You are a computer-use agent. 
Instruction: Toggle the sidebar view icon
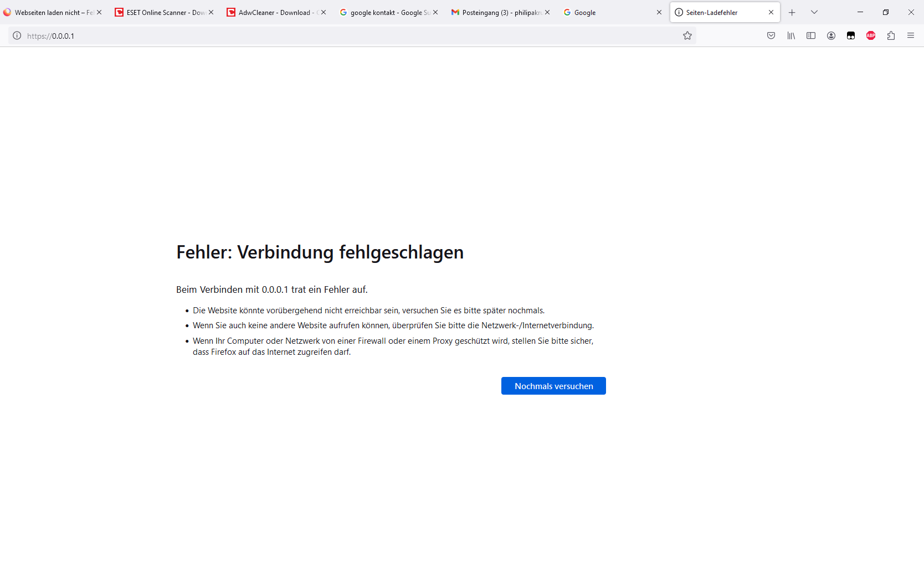click(811, 36)
